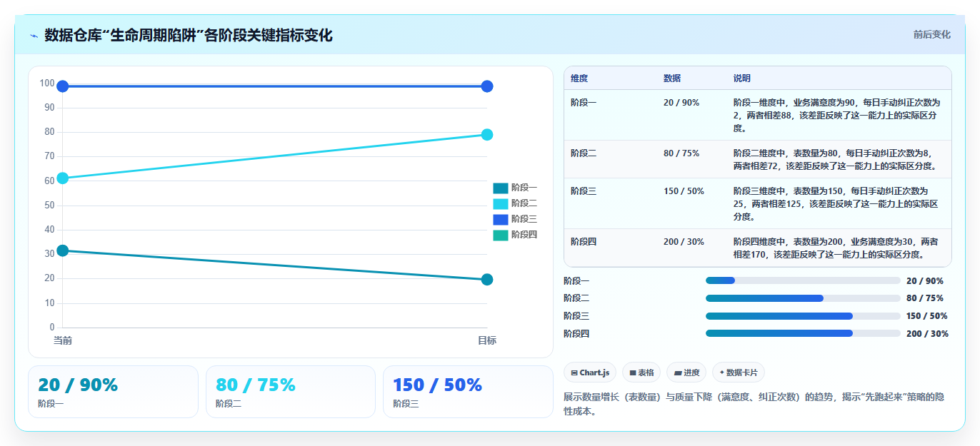The image size is (980, 446).
Task: Click the 阶段一 data point at 当前
Action: tap(63, 250)
